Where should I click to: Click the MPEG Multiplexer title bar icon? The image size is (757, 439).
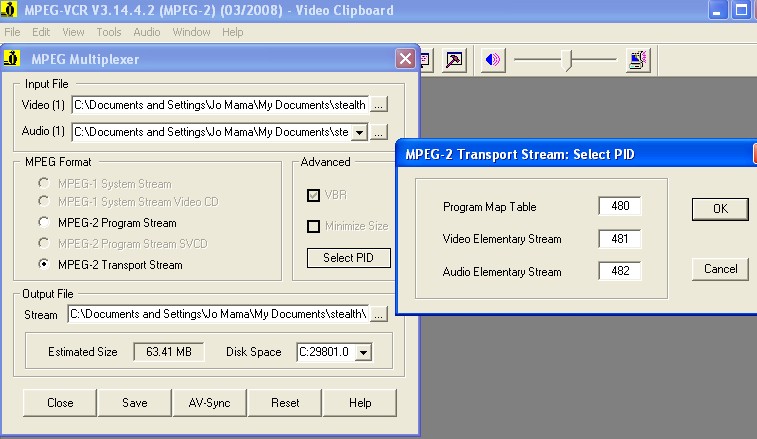[11, 58]
